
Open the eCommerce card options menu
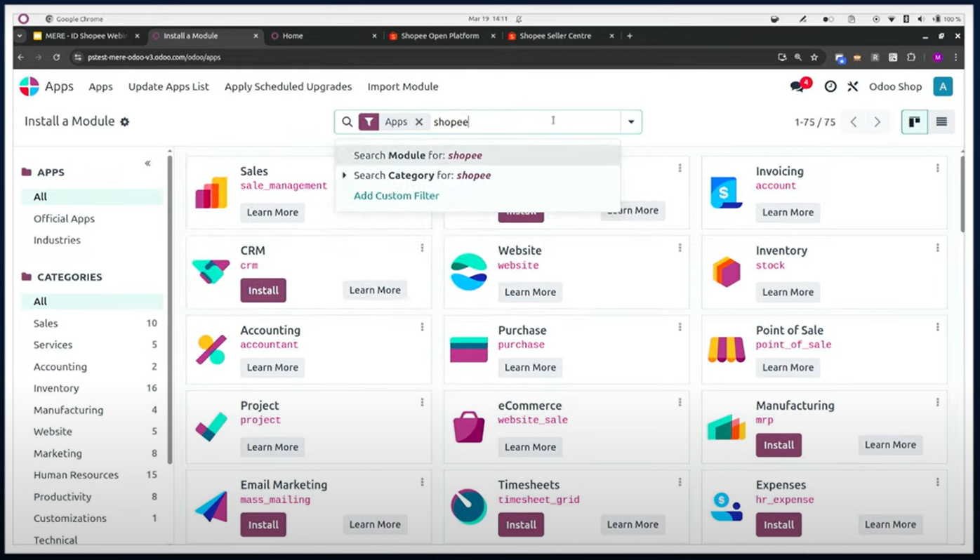tap(680, 402)
